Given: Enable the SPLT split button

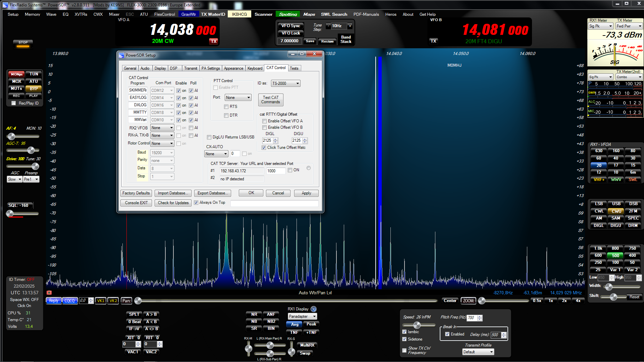Looking at the screenshot, I should 134,314.
